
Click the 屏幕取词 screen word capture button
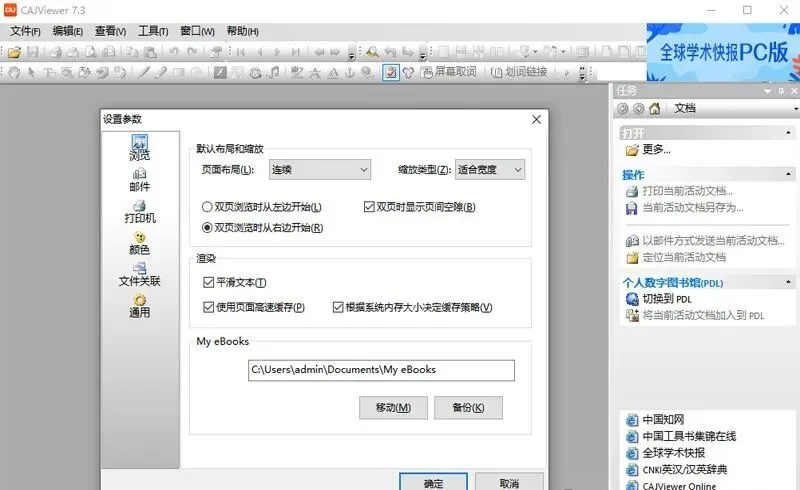click(x=449, y=72)
